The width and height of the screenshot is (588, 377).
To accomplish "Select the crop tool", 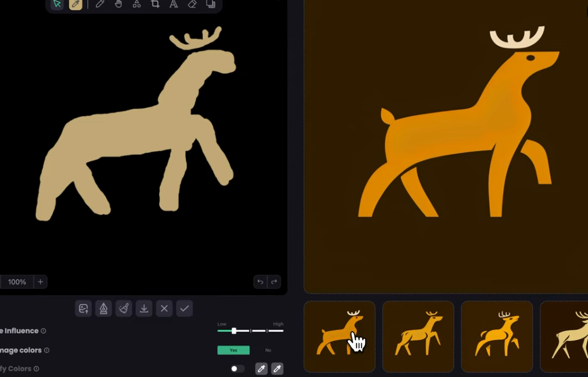I will click(x=155, y=4).
